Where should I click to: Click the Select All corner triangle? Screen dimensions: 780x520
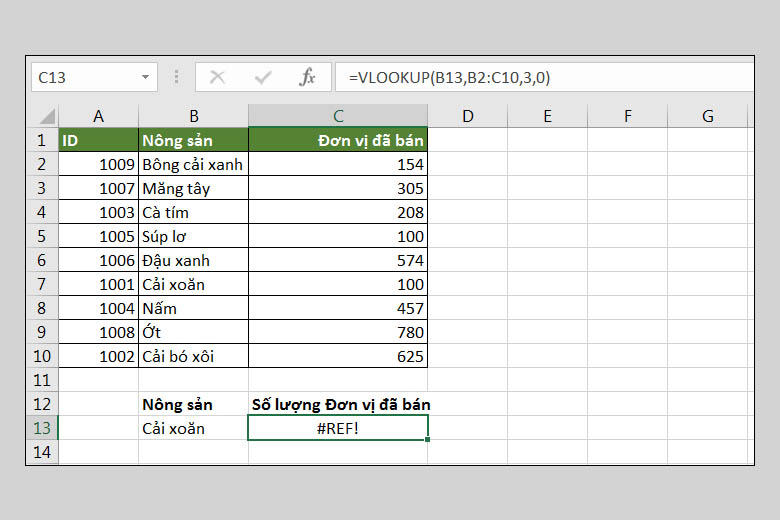coord(47,117)
